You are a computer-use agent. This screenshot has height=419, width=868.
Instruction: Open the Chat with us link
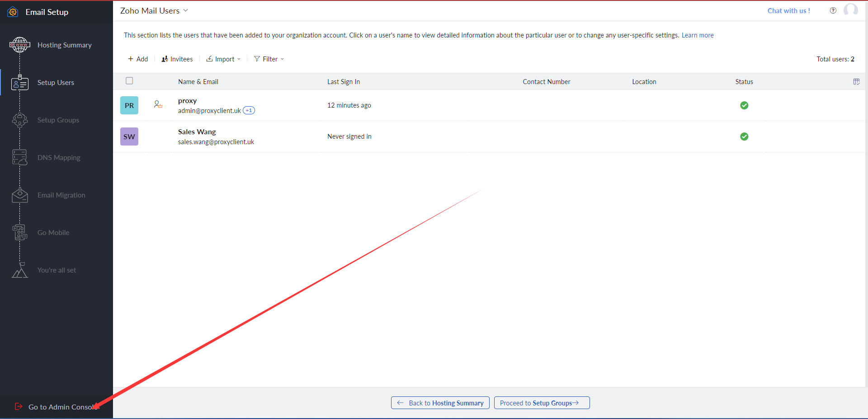(x=788, y=11)
